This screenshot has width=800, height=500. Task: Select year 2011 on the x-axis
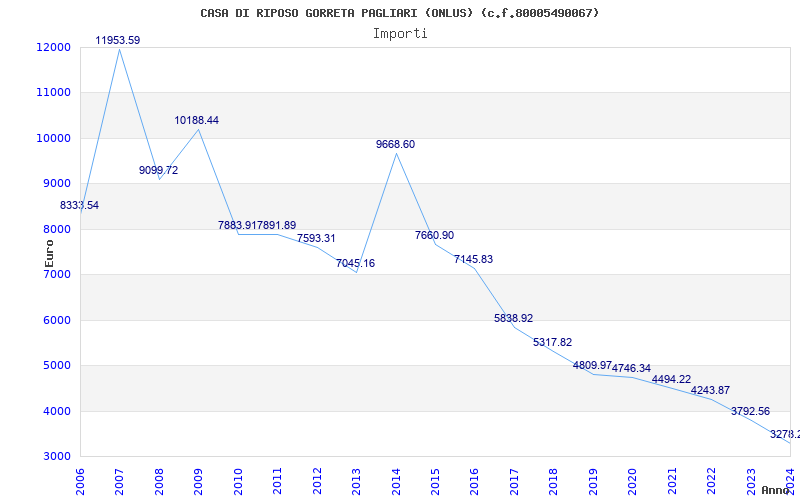point(277,481)
